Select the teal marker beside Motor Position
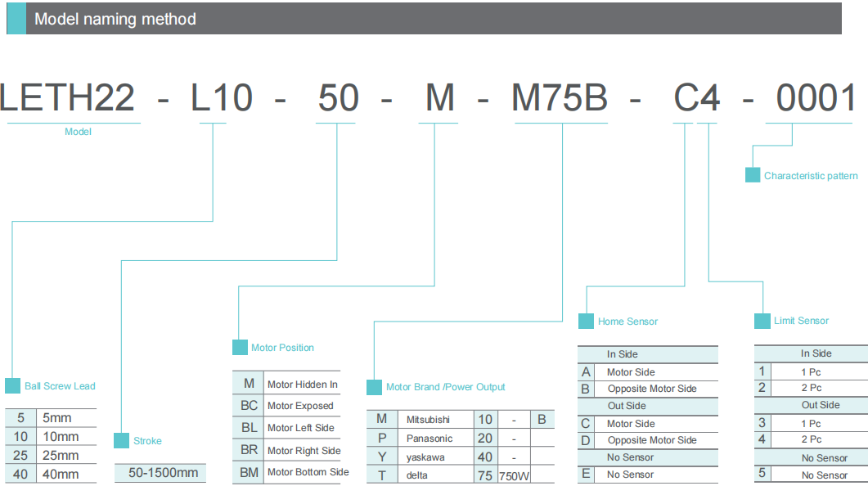868x495 pixels. (x=240, y=348)
